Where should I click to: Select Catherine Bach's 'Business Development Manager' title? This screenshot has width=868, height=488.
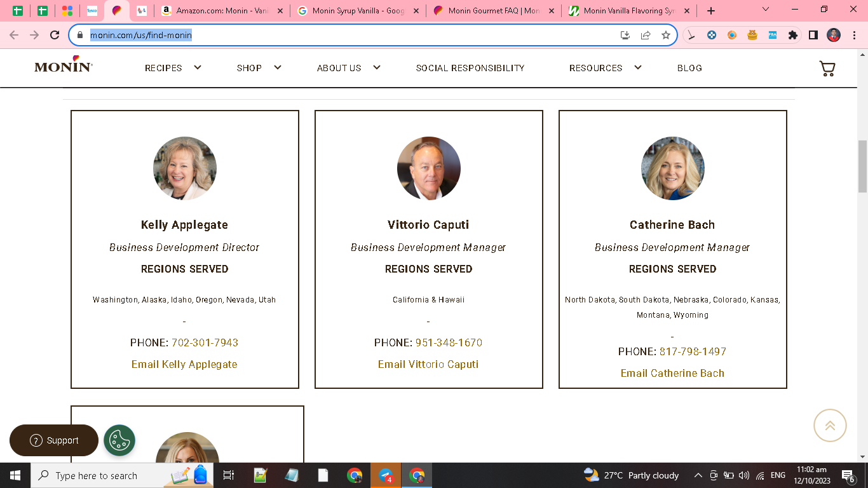pyautogui.click(x=672, y=247)
